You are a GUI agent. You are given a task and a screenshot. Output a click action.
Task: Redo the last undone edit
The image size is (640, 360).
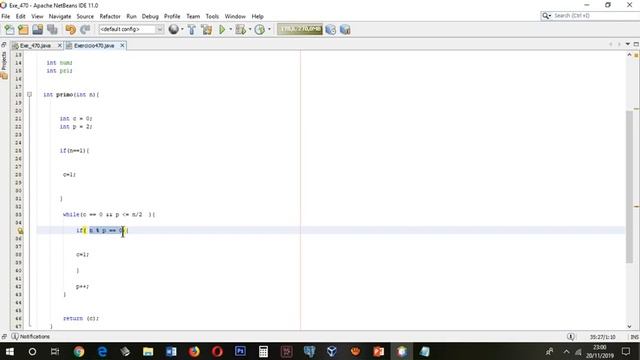(x=85, y=29)
